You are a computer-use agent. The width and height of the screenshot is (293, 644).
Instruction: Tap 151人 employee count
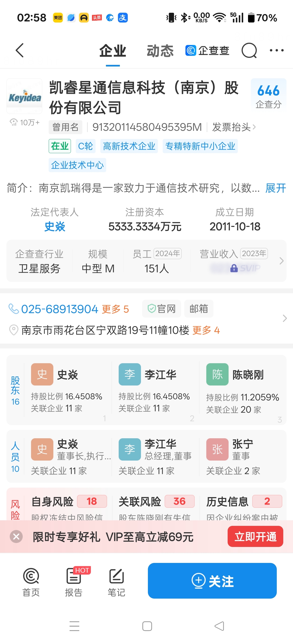pos(157,268)
